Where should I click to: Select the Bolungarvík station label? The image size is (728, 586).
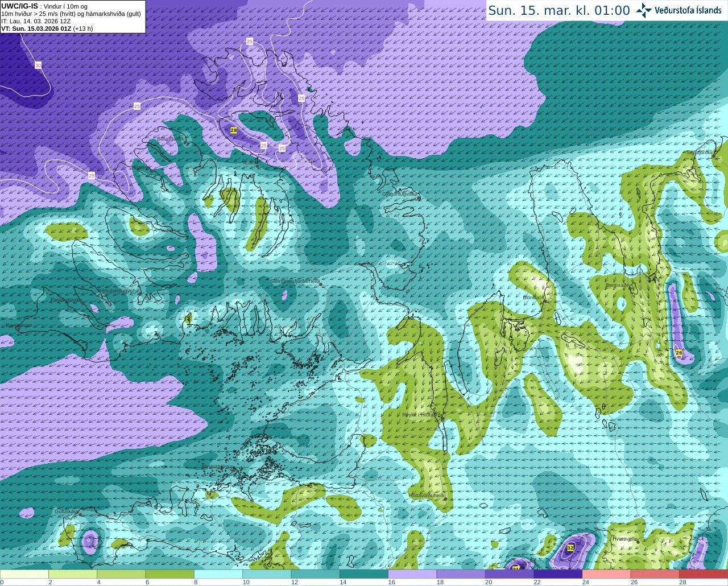(x=170, y=138)
